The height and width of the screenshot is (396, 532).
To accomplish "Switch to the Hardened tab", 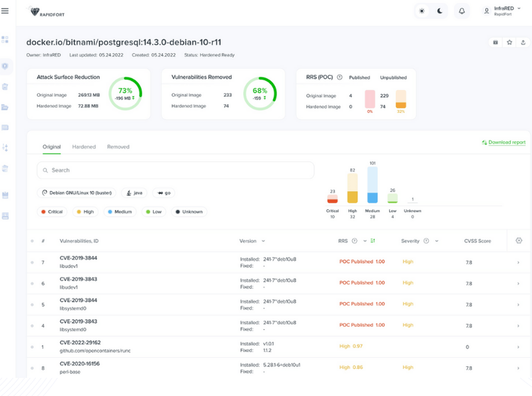I will pyautogui.click(x=84, y=147).
